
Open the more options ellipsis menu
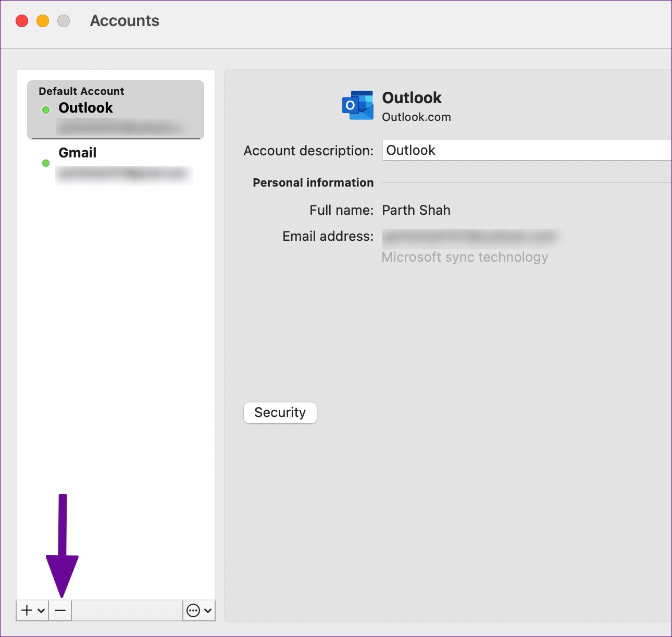(x=193, y=610)
